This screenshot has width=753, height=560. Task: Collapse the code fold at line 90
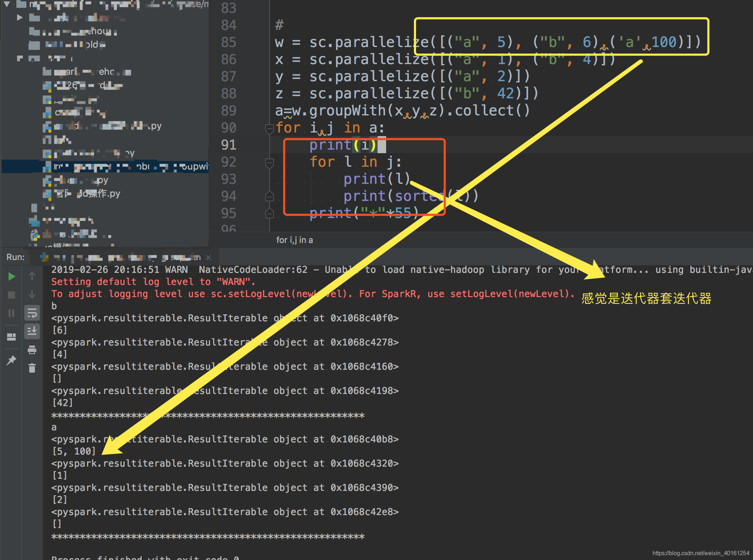pos(270,128)
